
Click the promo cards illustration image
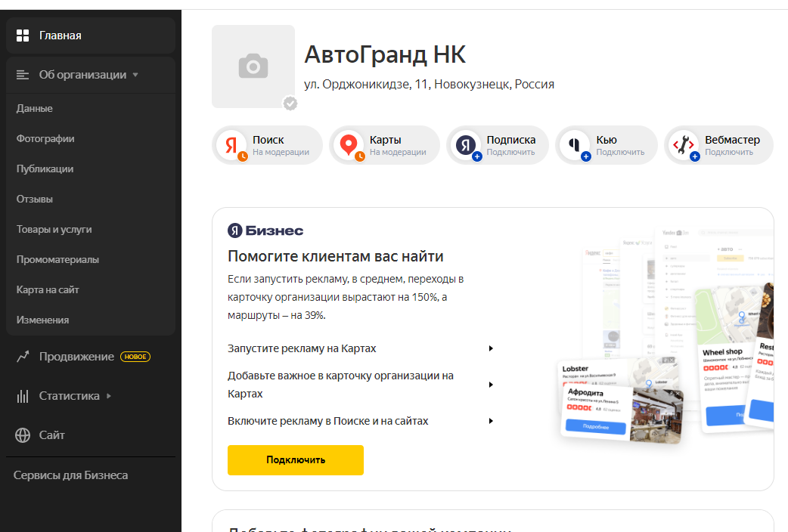[666, 336]
